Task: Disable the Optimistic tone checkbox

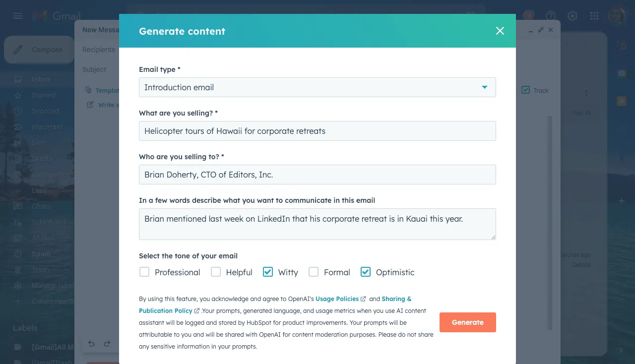Action: pyautogui.click(x=365, y=272)
